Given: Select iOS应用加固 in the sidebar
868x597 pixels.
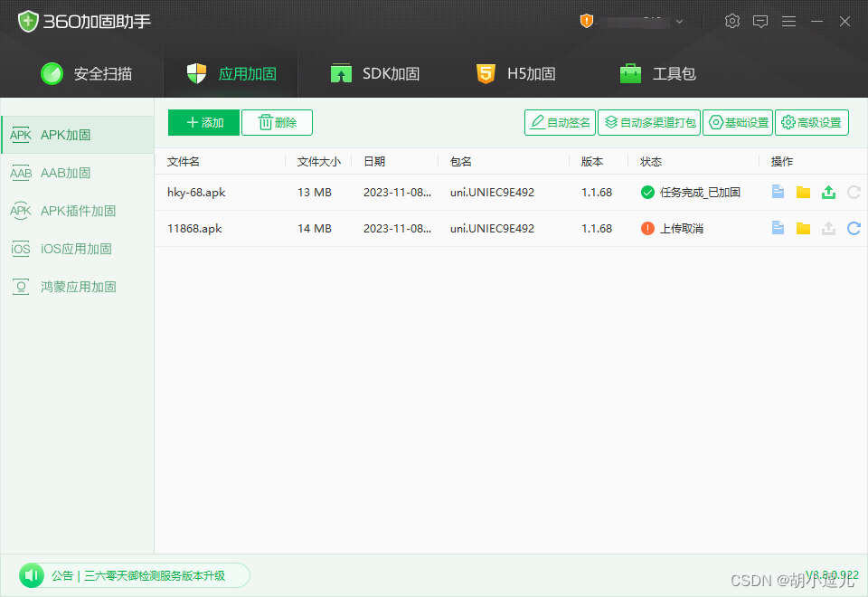Looking at the screenshot, I should tap(78, 250).
